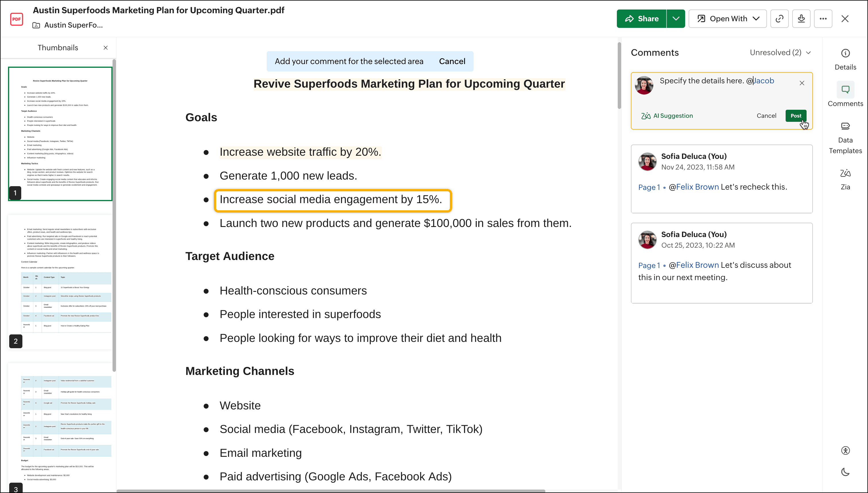Click the accessibility icon in sidebar
Image resolution: width=868 pixels, height=493 pixels.
845,450
